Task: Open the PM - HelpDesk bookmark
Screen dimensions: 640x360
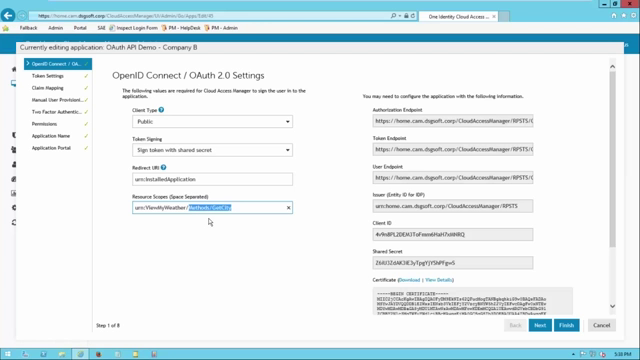Action: tap(181, 28)
